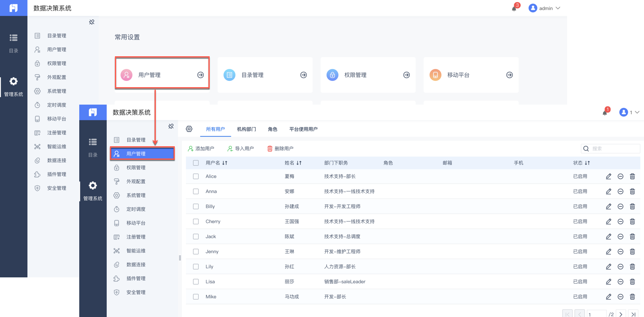
Task: Open 目录 in the front window's dark sidebar
Action: [x=93, y=147]
